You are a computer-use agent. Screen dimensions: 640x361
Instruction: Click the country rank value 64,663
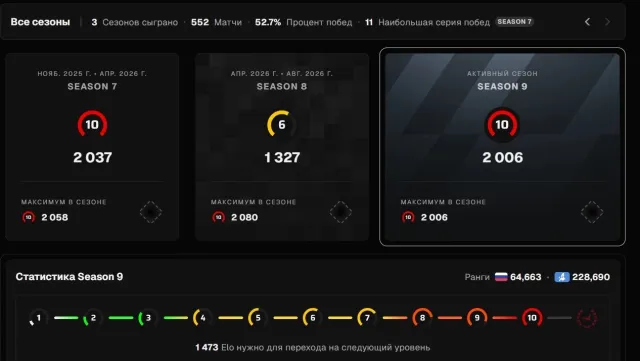click(x=526, y=277)
